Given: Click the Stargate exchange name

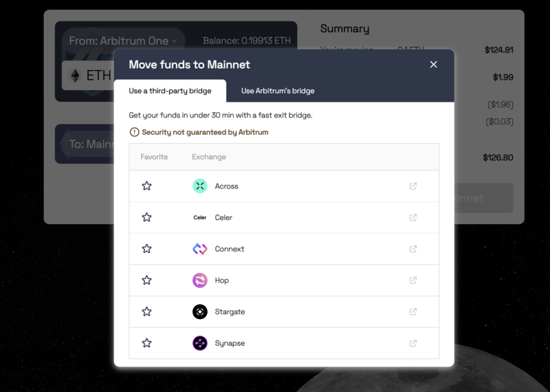Looking at the screenshot, I should pos(230,312).
